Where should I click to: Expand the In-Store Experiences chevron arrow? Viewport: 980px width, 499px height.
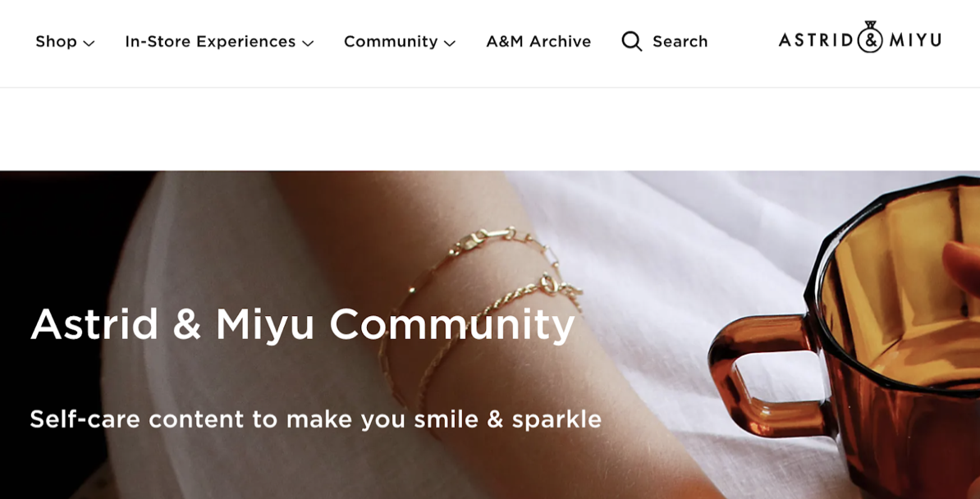click(x=308, y=43)
